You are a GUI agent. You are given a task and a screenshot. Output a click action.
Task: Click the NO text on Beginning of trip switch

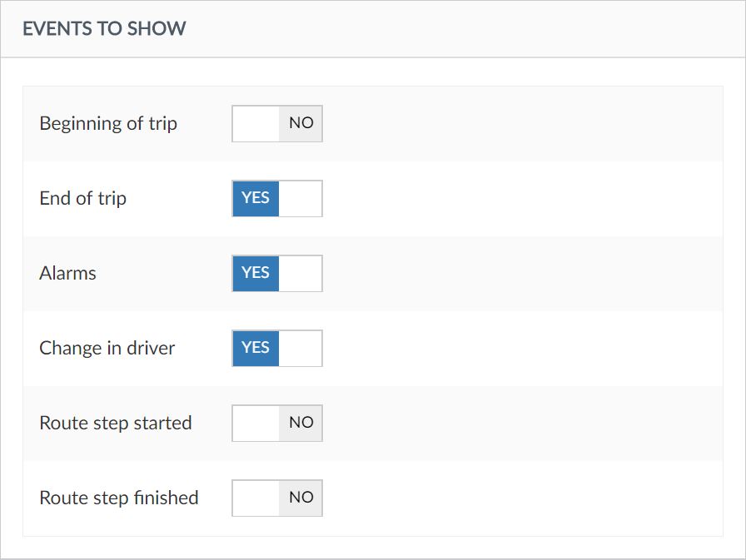pyautogui.click(x=301, y=123)
